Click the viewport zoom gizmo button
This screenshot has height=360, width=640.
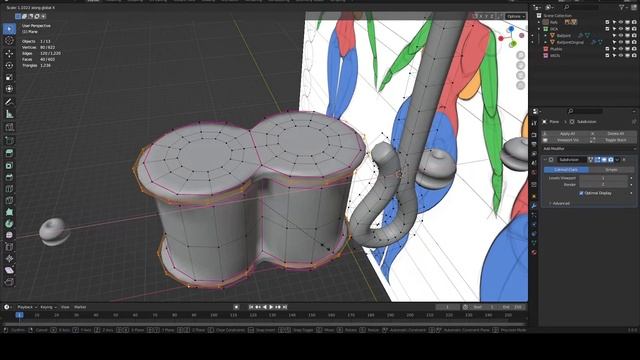(520, 55)
